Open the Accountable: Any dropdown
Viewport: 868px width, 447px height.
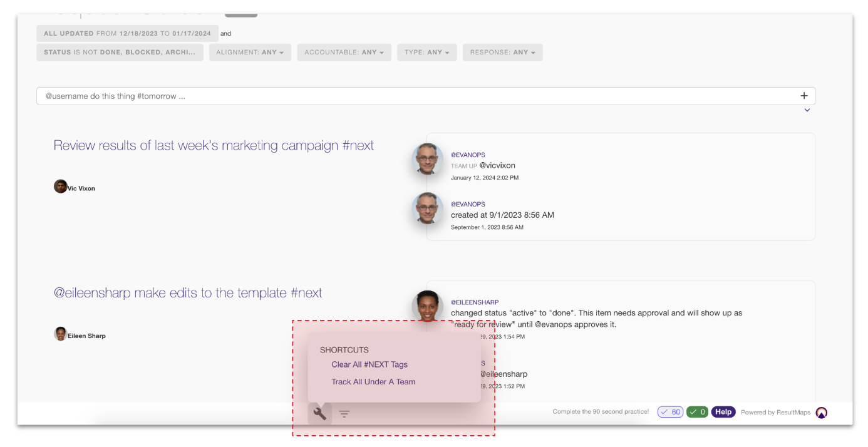[x=344, y=53]
